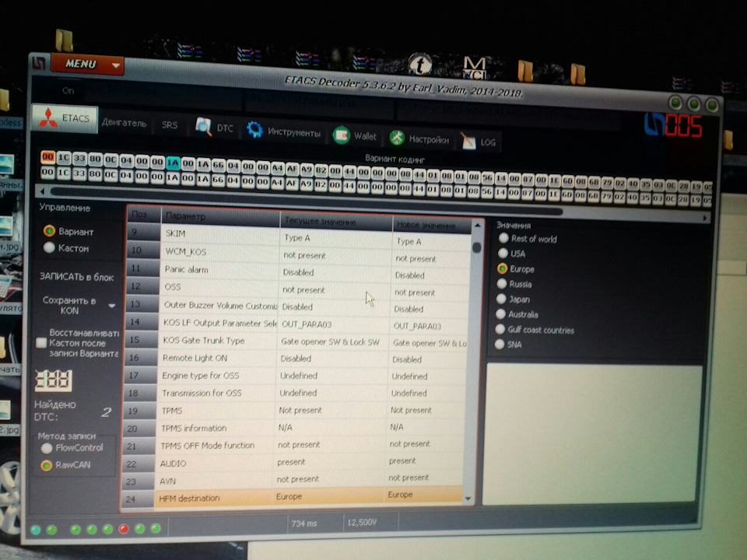This screenshot has width=747, height=560.
Task: Select USA value
Action: pos(503,254)
